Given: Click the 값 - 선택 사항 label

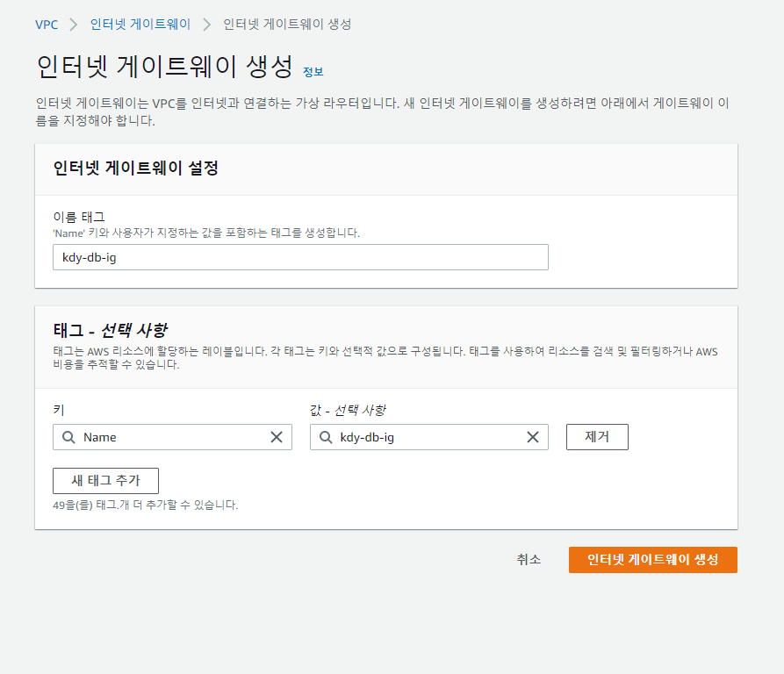Looking at the screenshot, I should 348,410.
